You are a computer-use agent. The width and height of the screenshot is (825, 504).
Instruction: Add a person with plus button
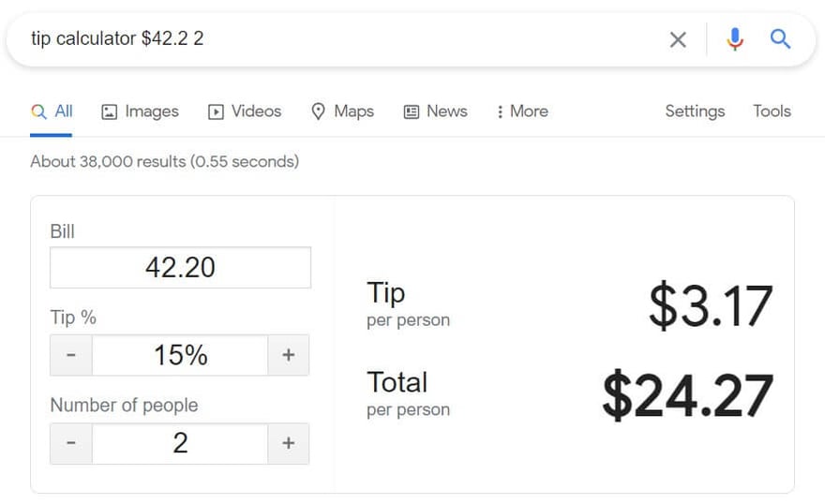click(289, 443)
